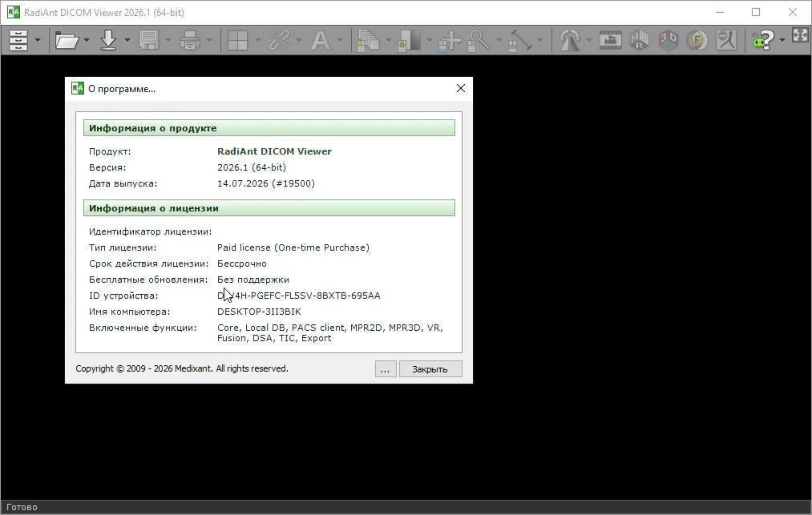The width and height of the screenshot is (812, 515).
Task: Click the image fusion F icon
Action: click(x=697, y=40)
